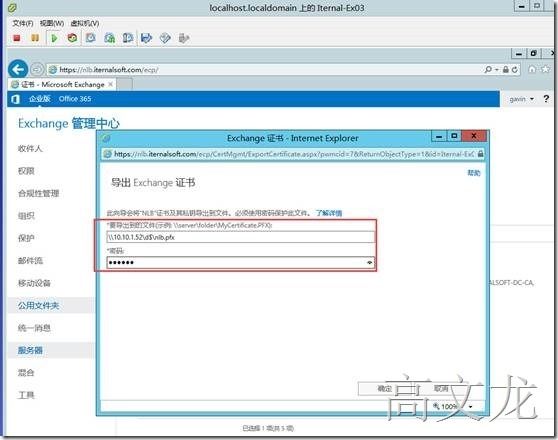This screenshot has height=440, width=558.
Task: Open 权限 in the left navigation
Action: 26,171
